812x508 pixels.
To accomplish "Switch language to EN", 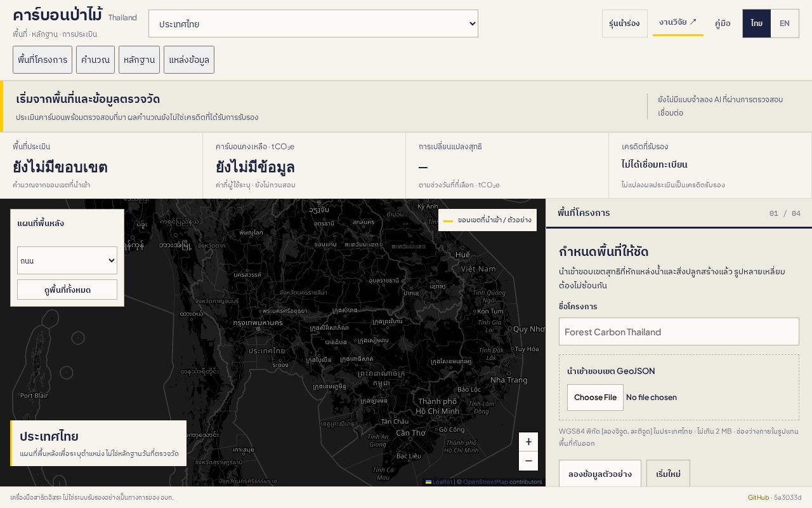I will pos(785,23).
